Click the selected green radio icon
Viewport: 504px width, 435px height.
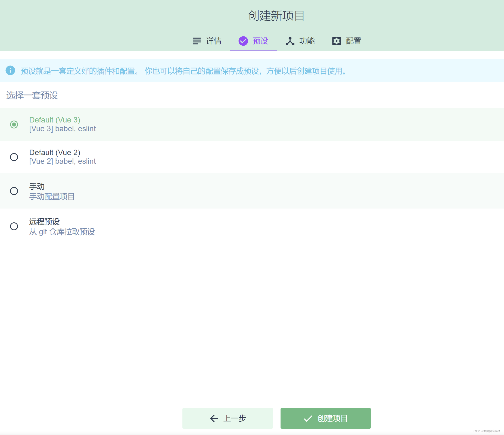tap(14, 124)
